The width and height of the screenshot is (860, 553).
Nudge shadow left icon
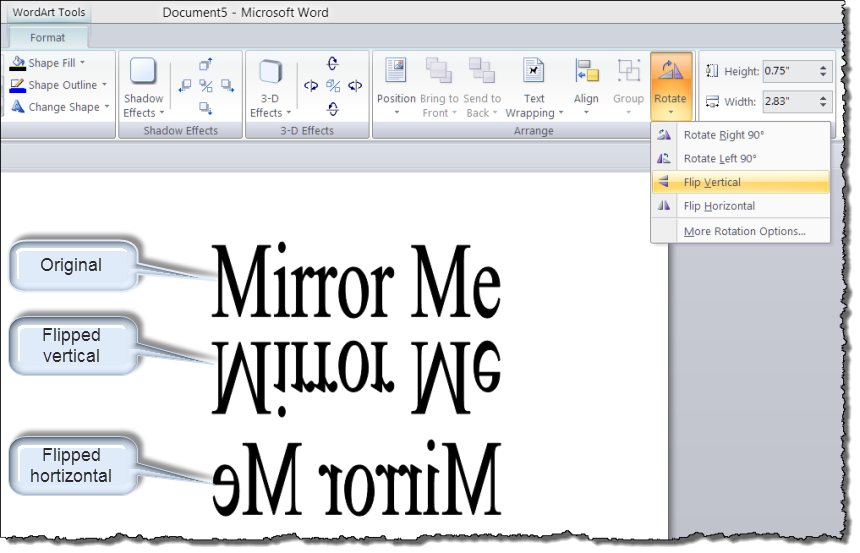(185, 86)
